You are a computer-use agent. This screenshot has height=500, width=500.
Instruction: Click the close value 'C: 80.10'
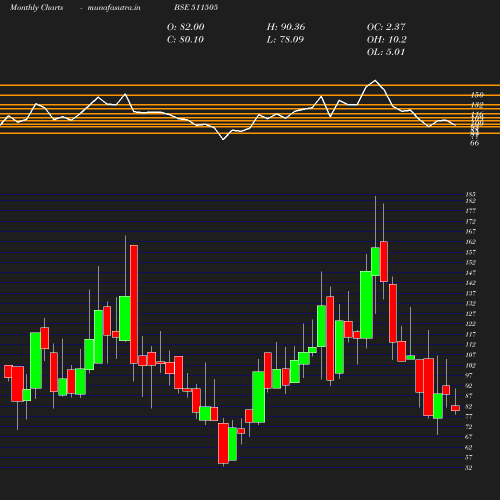point(185,39)
